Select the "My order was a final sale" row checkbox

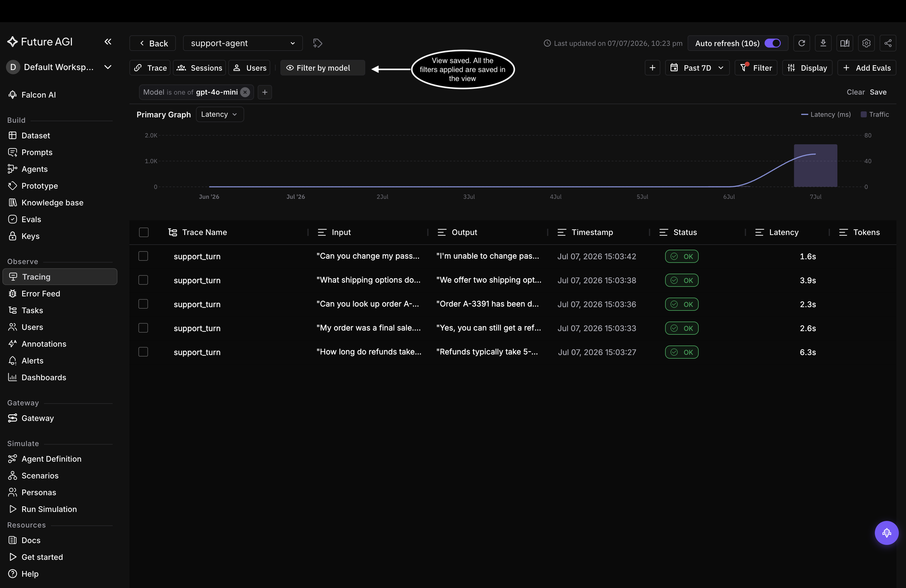point(143,328)
